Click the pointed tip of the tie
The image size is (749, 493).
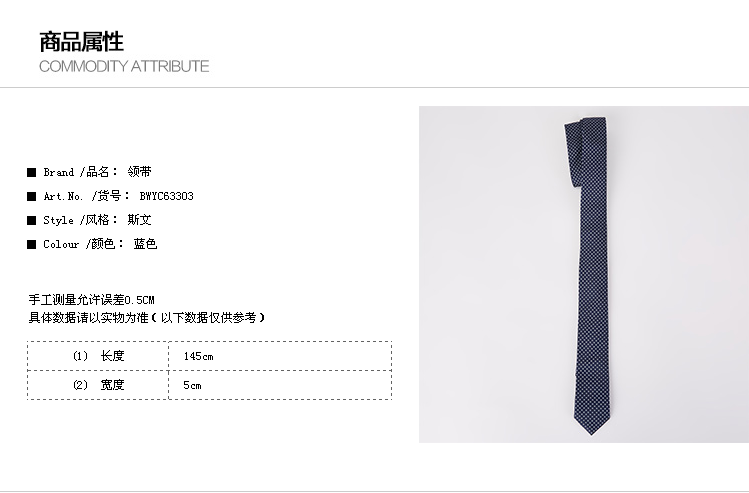click(x=592, y=427)
